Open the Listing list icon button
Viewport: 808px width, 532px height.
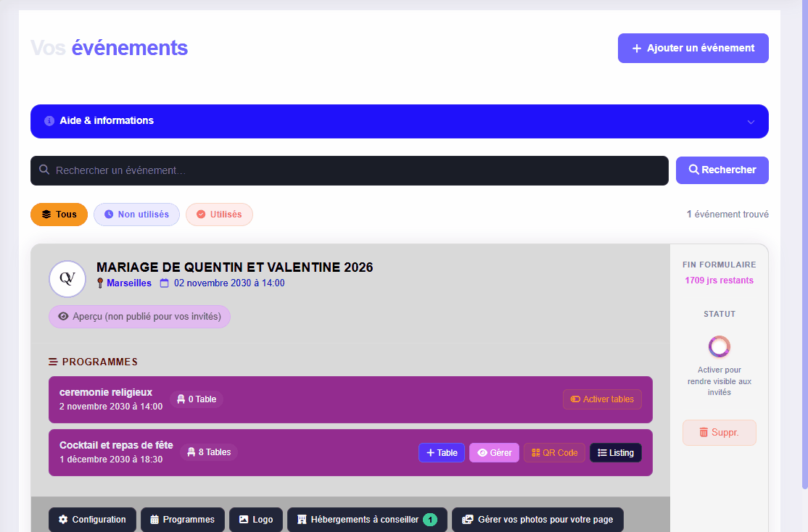[615, 453]
